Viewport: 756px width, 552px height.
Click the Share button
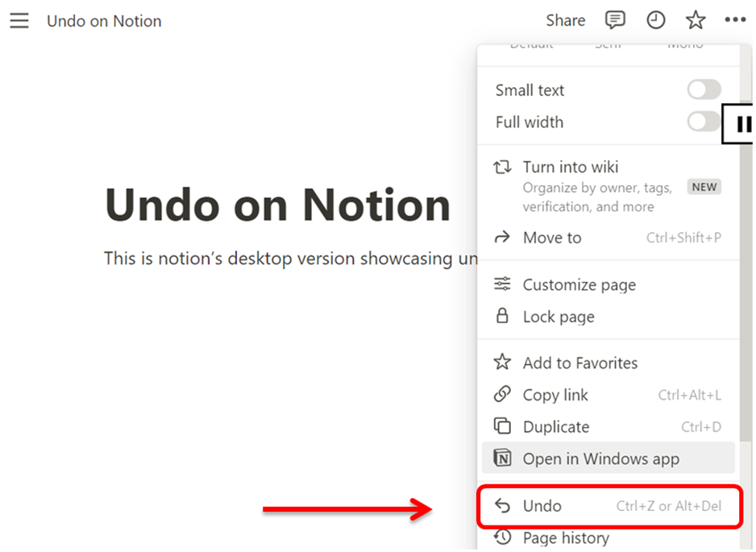coord(565,20)
